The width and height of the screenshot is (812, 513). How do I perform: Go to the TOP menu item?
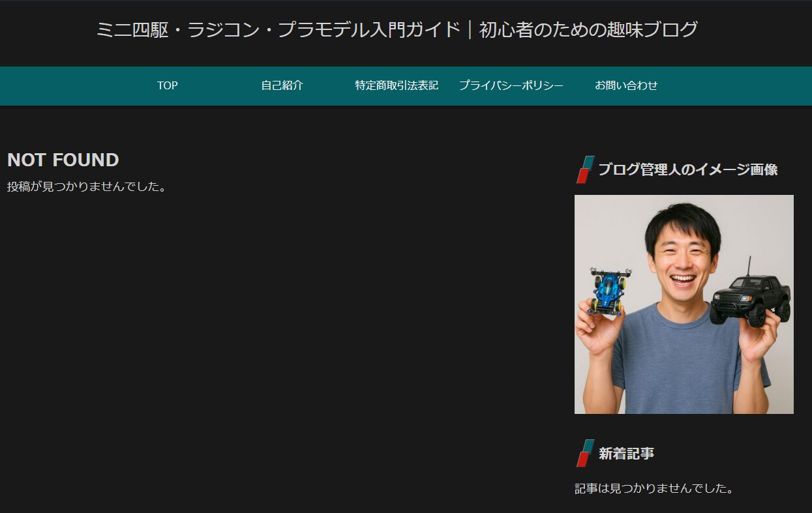[x=168, y=85]
